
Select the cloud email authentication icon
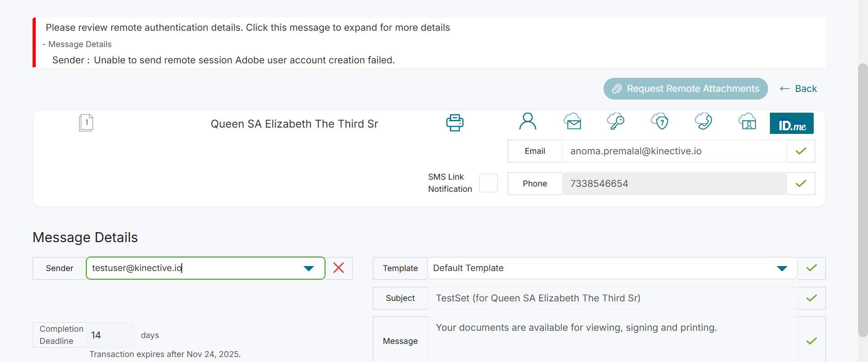(x=572, y=122)
